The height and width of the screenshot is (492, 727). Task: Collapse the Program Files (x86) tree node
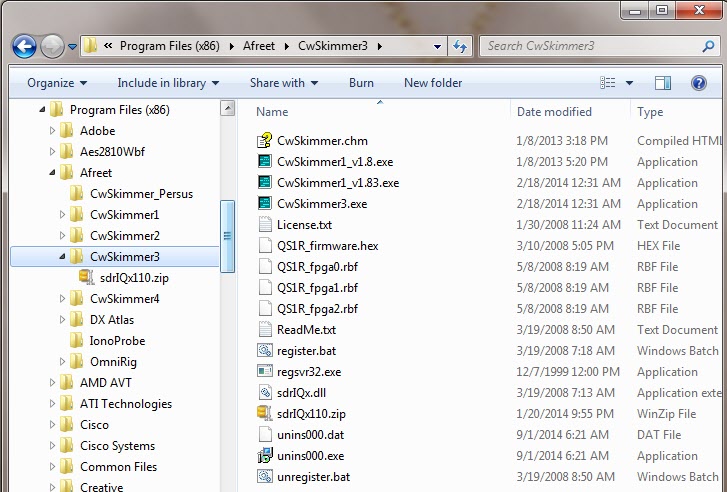[x=42, y=110]
